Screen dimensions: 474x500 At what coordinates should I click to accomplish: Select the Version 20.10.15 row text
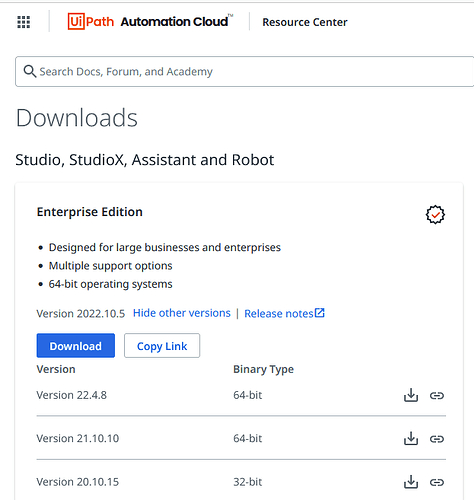[x=78, y=482]
